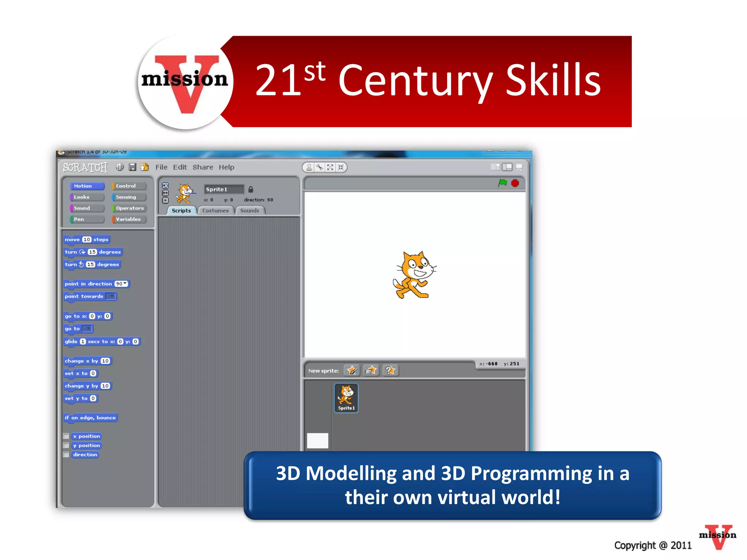747x560 pixels.
Task: Open the Share menu
Action: pyautogui.click(x=203, y=167)
